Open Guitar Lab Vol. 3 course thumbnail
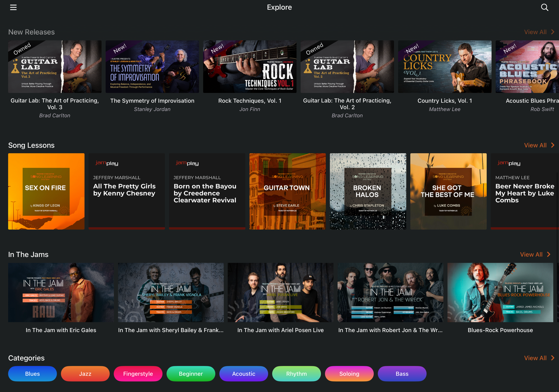Image resolution: width=559 pixels, height=392 pixels. 55,67
